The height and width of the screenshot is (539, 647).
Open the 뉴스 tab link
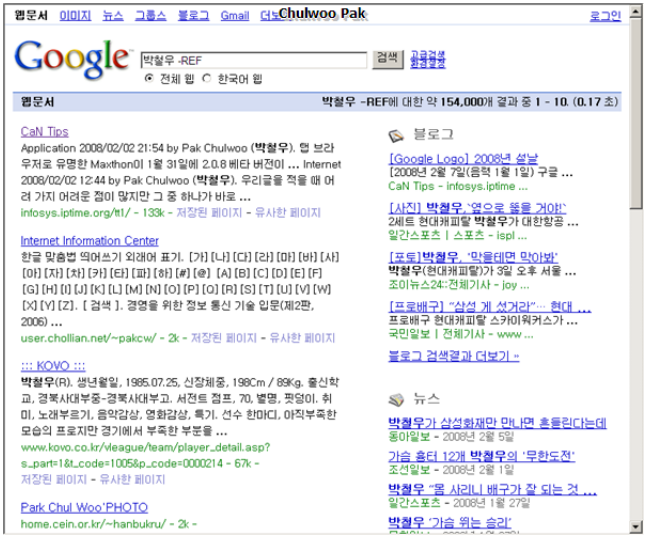(113, 16)
